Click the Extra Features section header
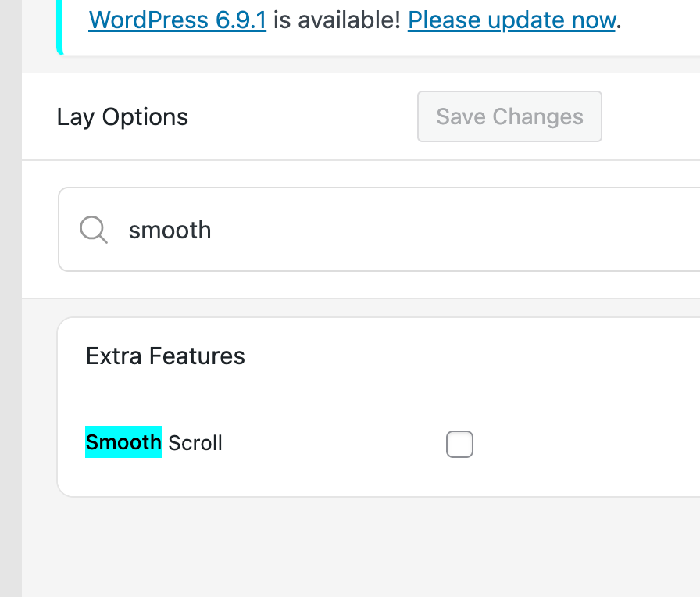The width and height of the screenshot is (700, 597). (x=165, y=356)
